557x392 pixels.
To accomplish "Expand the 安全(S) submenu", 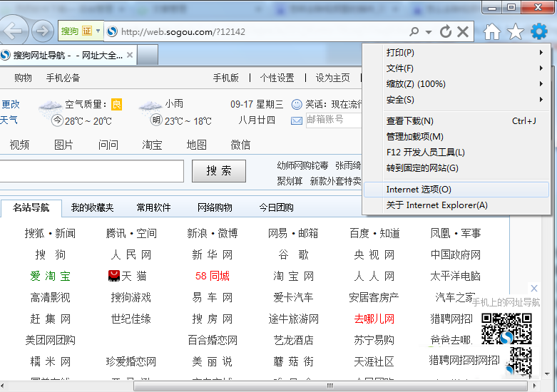I will click(541, 99).
